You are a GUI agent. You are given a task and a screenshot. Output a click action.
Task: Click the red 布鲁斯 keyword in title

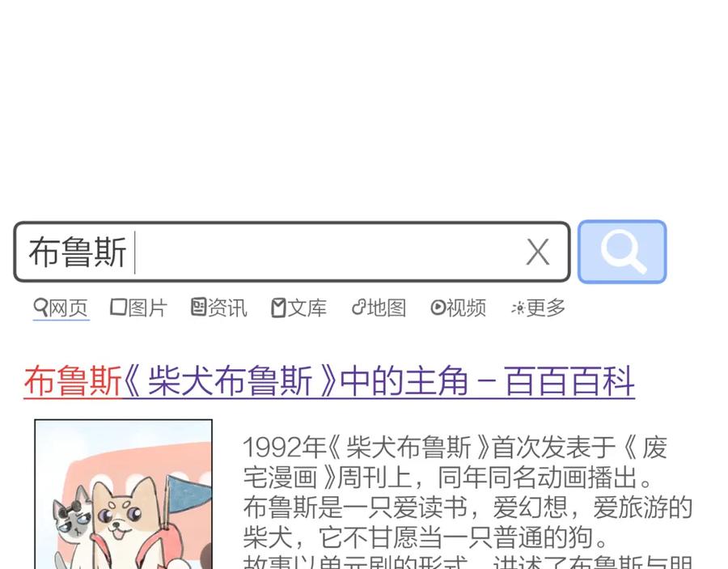click(x=73, y=381)
